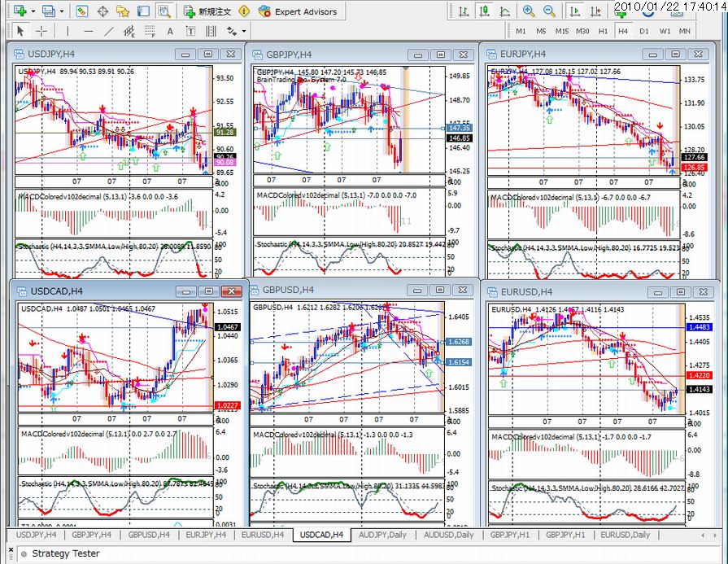
Task: Set timeframe to MN
Action: point(684,31)
